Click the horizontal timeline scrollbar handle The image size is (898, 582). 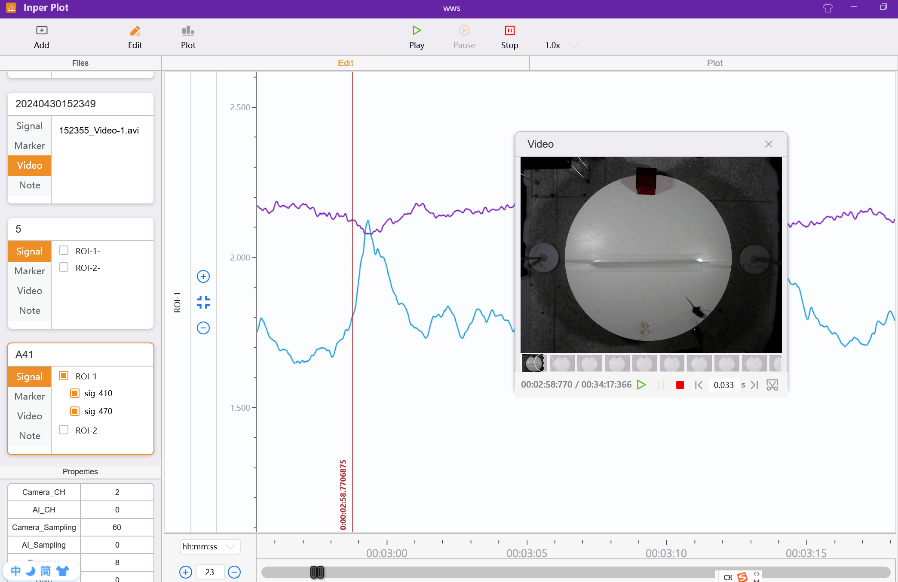(x=317, y=572)
